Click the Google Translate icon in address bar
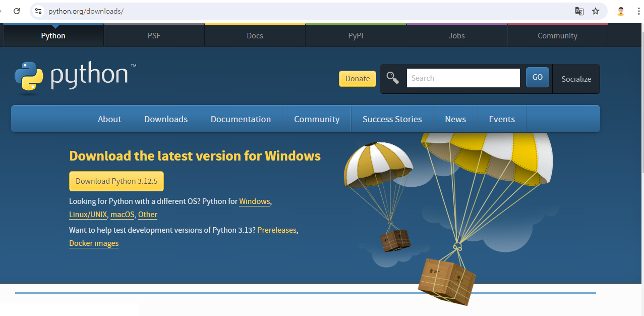Image resolution: width=644 pixels, height=316 pixels. tap(579, 11)
